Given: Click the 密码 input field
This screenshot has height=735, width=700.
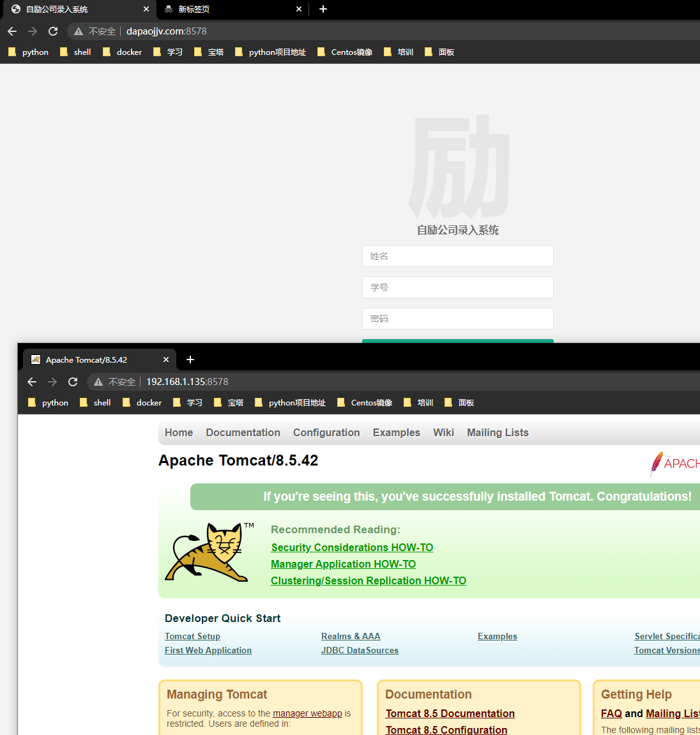Looking at the screenshot, I should [457, 319].
